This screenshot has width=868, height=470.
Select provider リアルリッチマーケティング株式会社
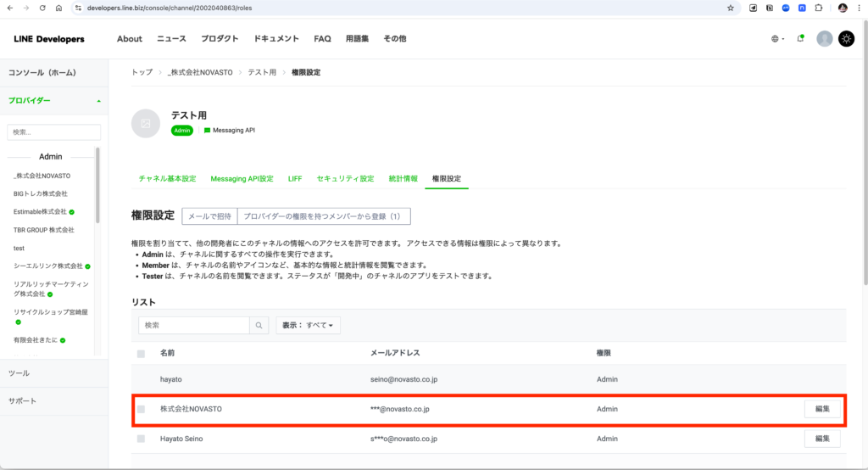(51, 288)
